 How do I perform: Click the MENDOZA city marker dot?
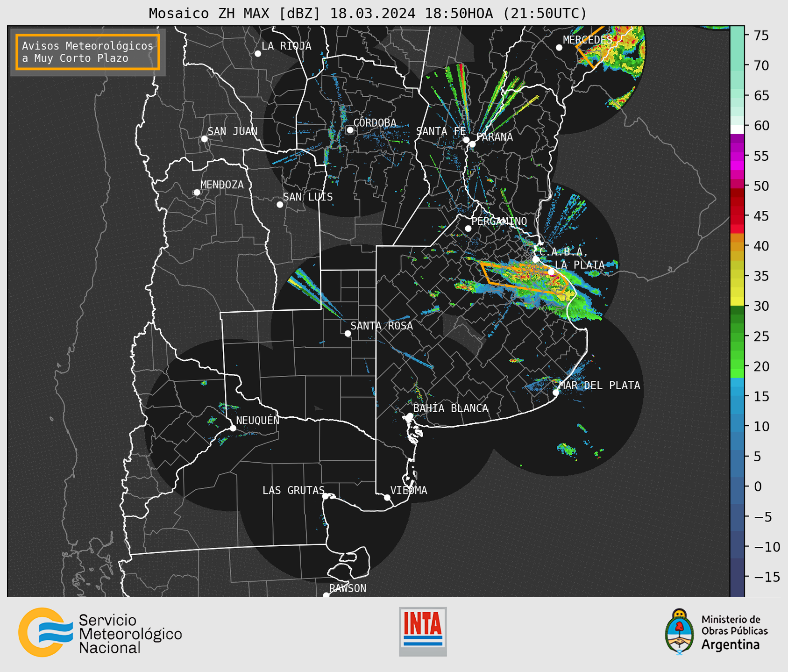197,193
